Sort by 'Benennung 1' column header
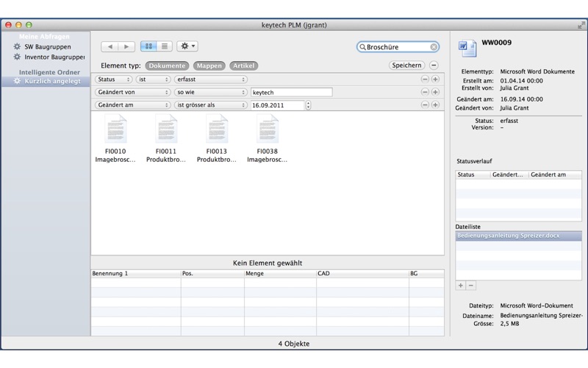The height and width of the screenshot is (368, 588). 136,273
